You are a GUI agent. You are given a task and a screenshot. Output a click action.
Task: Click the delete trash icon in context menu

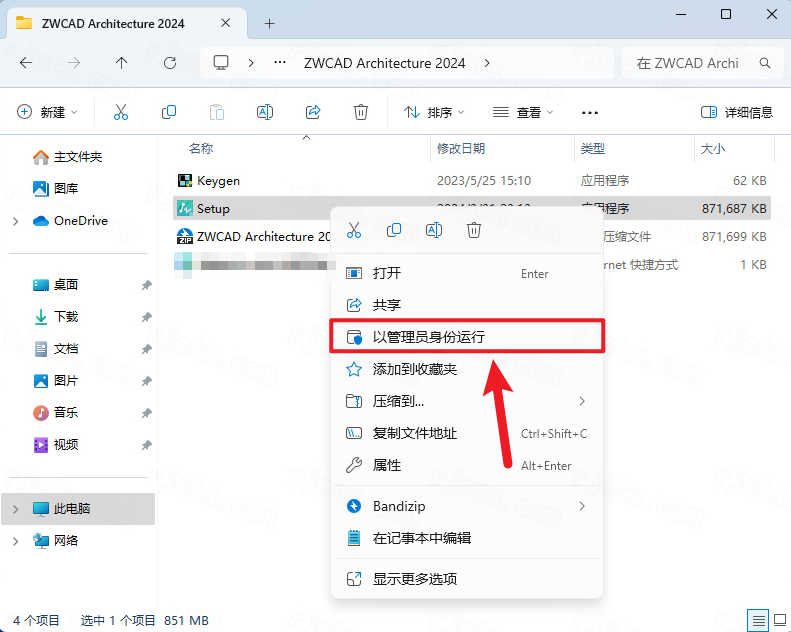click(x=474, y=230)
